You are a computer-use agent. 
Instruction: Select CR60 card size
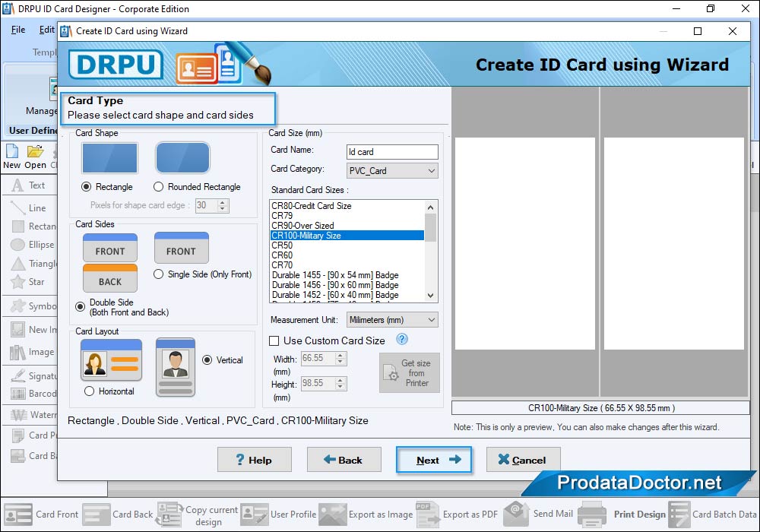point(347,255)
